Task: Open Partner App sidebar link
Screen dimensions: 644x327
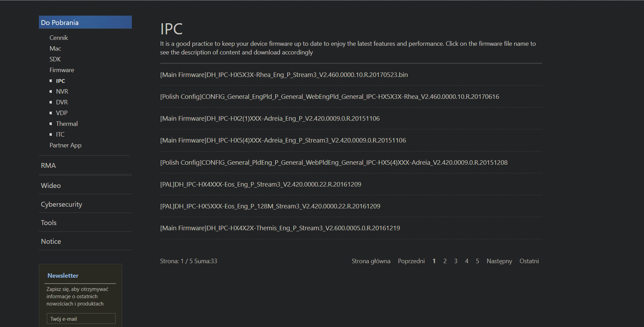Action: click(x=66, y=145)
